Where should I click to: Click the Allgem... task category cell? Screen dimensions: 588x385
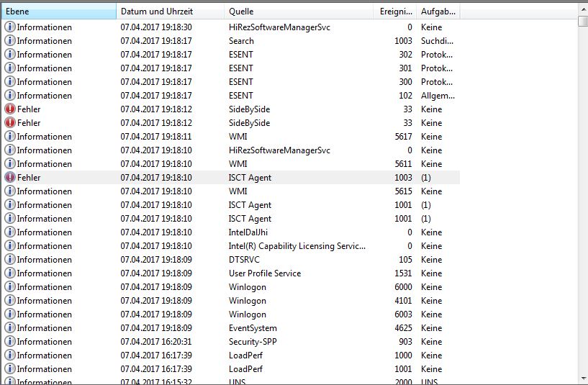(438, 96)
